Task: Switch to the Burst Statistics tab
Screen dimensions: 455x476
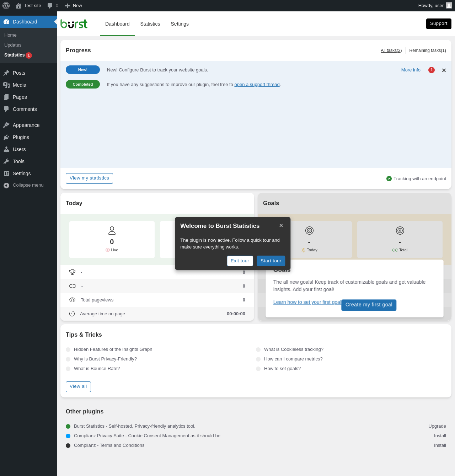Action: 150,24
